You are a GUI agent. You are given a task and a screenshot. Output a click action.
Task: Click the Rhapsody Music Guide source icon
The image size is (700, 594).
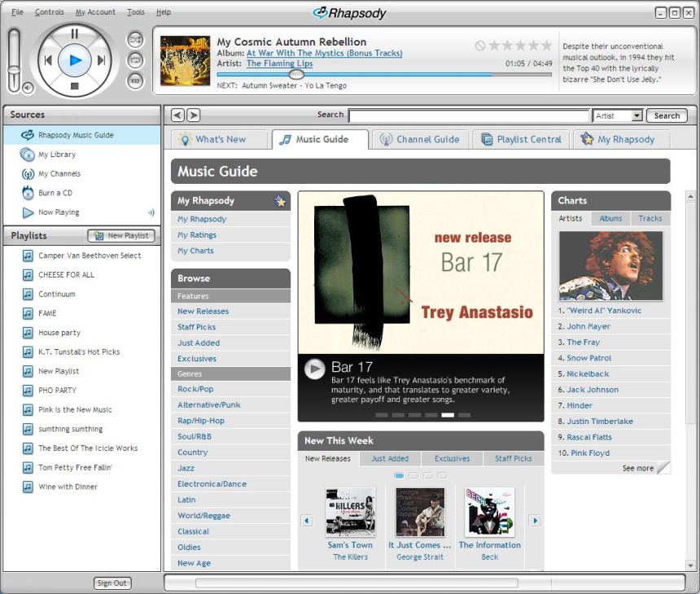pyautogui.click(x=27, y=135)
